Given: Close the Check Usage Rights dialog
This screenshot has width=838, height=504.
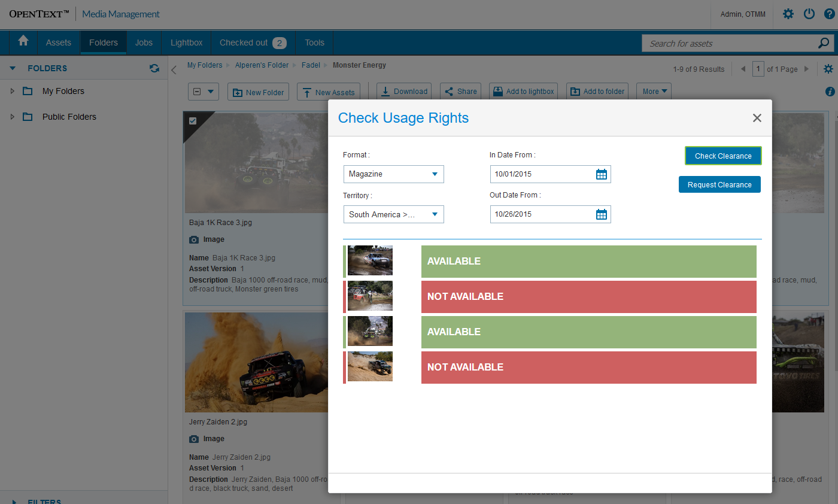Looking at the screenshot, I should [x=757, y=118].
